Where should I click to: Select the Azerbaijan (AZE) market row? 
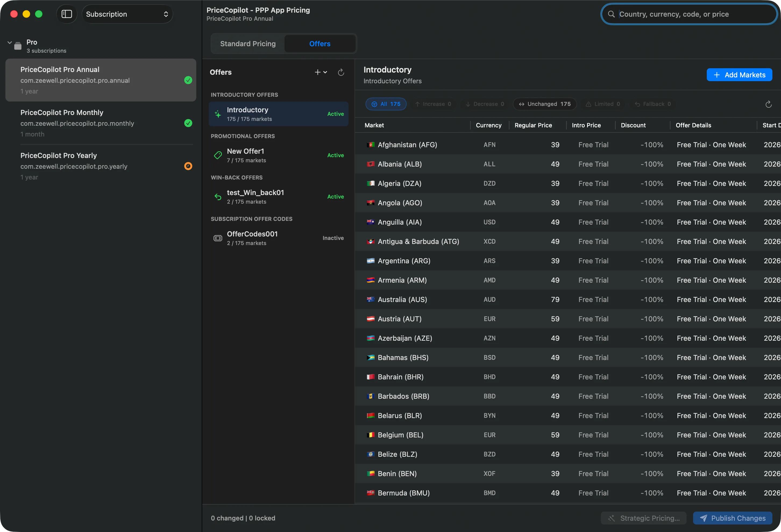(568, 338)
